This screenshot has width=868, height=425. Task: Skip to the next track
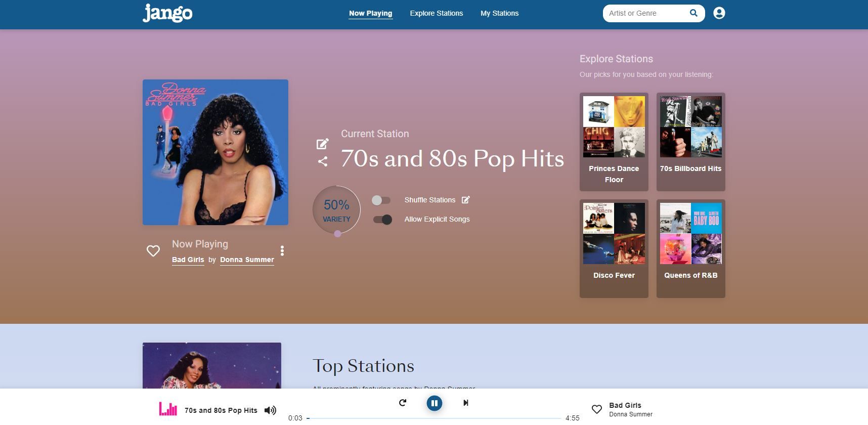click(x=465, y=403)
